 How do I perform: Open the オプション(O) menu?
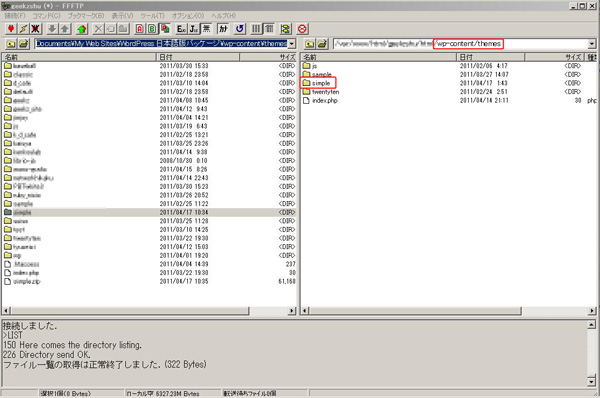(188, 16)
